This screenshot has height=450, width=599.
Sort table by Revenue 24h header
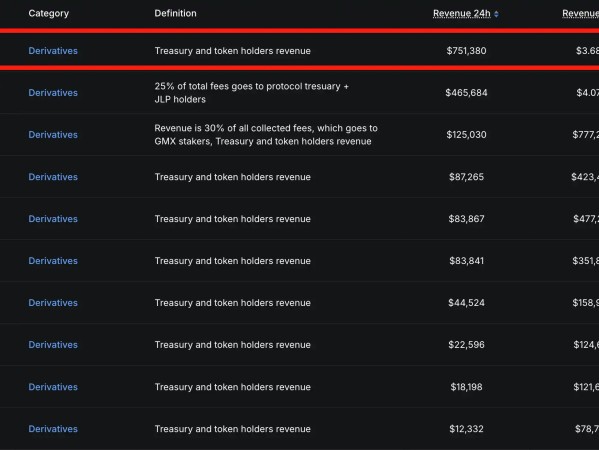(461, 13)
